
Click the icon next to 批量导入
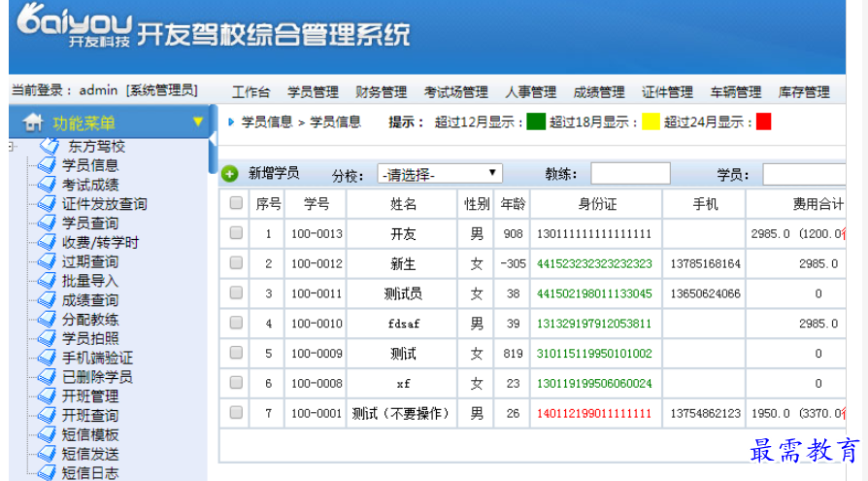pos(47,281)
